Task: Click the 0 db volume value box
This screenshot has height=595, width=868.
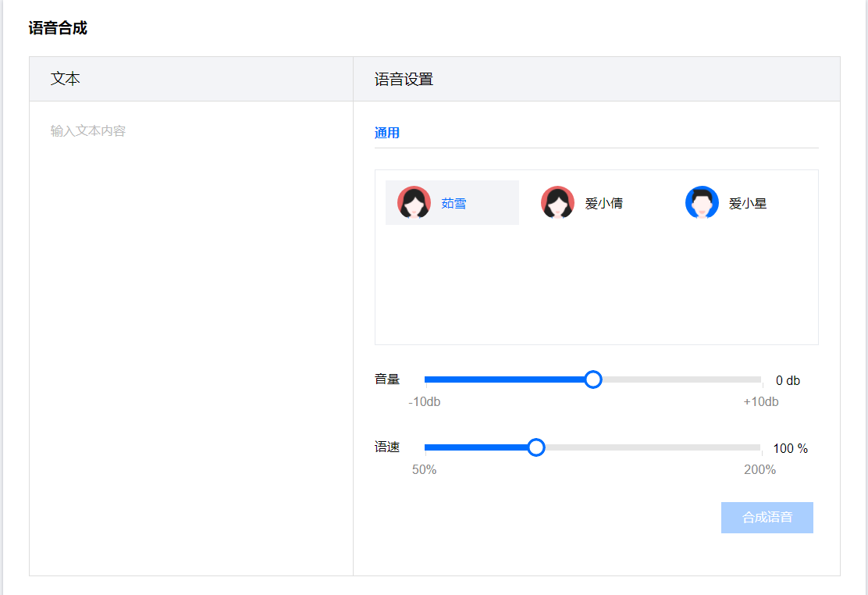Action: tap(788, 380)
